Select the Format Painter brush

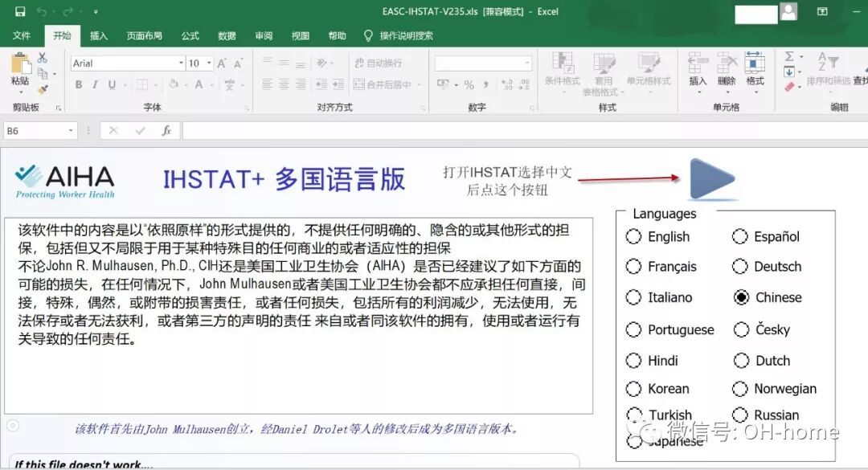point(43,88)
